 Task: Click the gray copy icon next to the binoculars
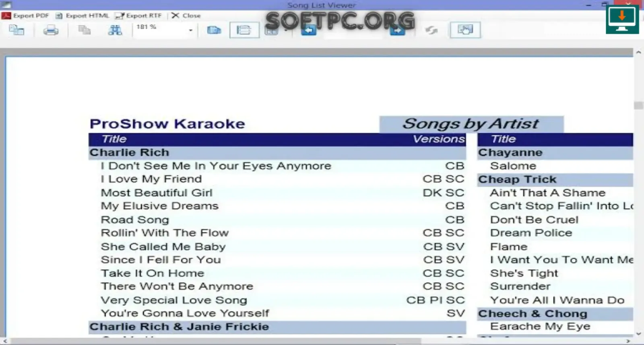(x=84, y=30)
